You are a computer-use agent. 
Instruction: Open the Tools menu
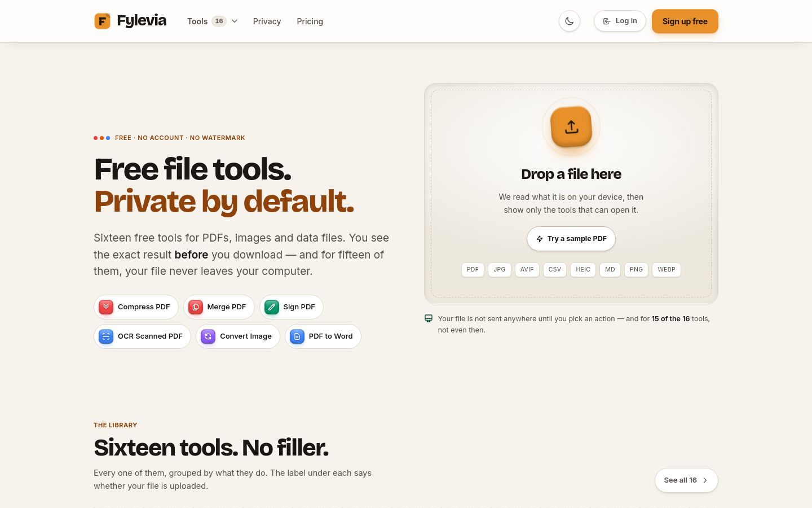pyautogui.click(x=213, y=21)
